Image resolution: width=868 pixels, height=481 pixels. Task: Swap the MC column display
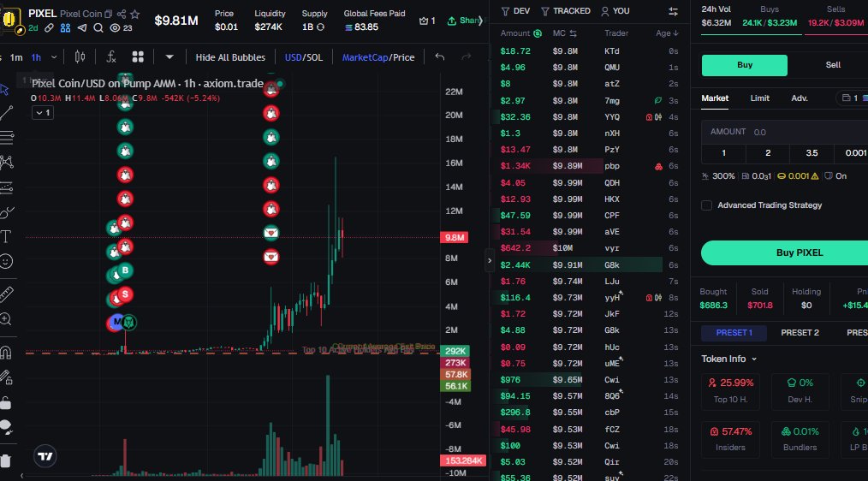tap(574, 33)
